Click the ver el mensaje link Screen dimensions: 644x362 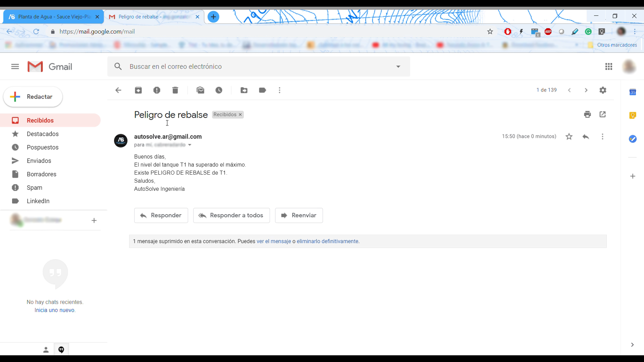click(274, 241)
